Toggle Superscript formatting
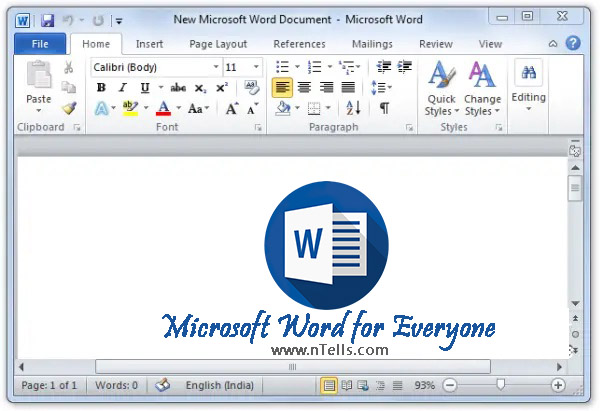 (x=222, y=88)
